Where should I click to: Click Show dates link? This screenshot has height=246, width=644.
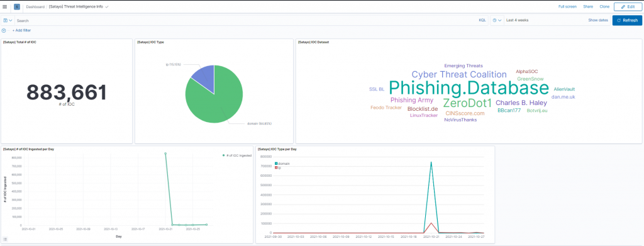(x=598, y=20)
